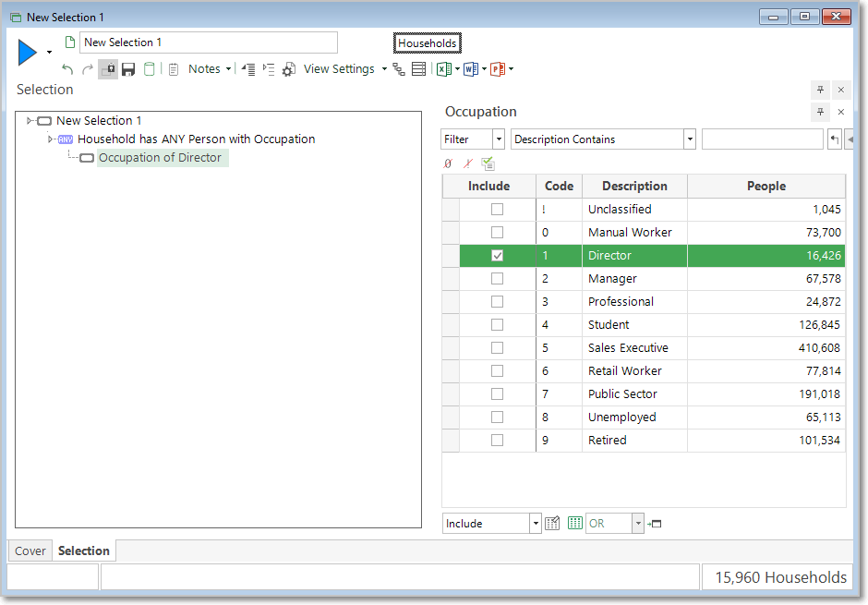Open the Description Contains dropdown
Screen dimensions: 868x605
(690, 139)
